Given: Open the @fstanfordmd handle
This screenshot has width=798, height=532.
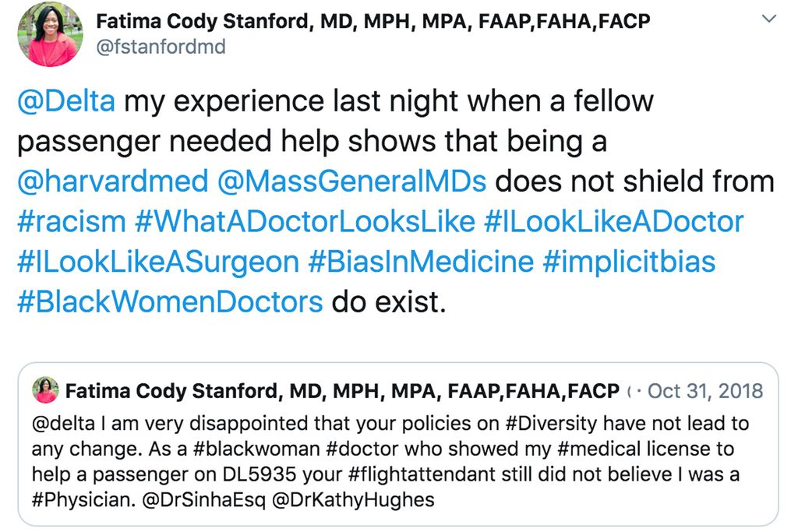Looking at the screenshot, I should pyautogui.click(x=160, y=47).
